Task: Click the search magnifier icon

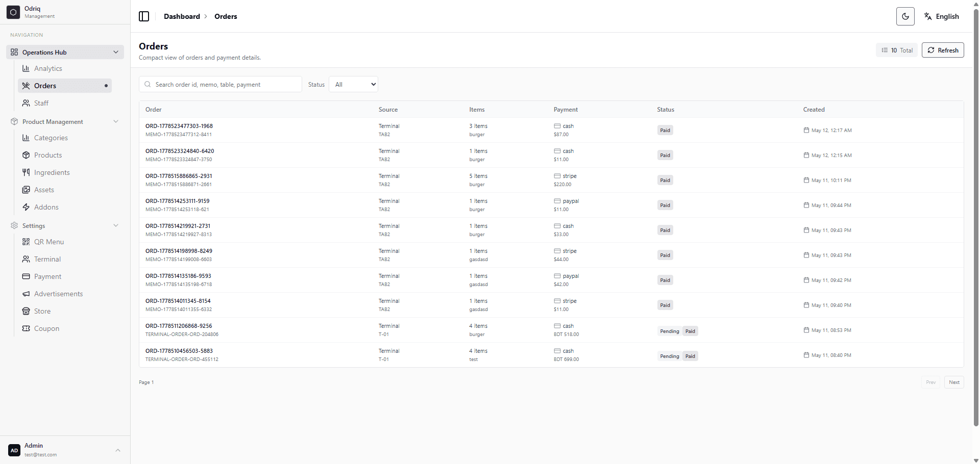Action: point(148,84)
